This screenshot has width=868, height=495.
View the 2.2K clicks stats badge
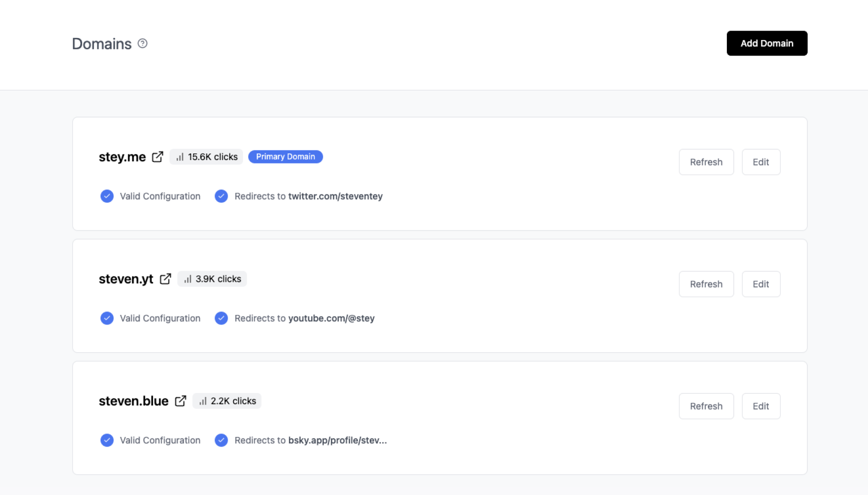[x=227, y=401]
